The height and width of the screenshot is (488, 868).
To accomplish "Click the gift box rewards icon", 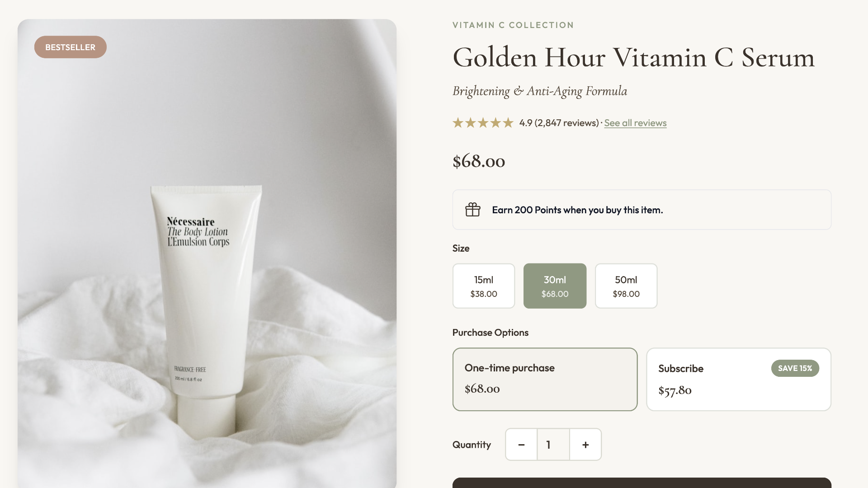I will [x=472, y=210].
